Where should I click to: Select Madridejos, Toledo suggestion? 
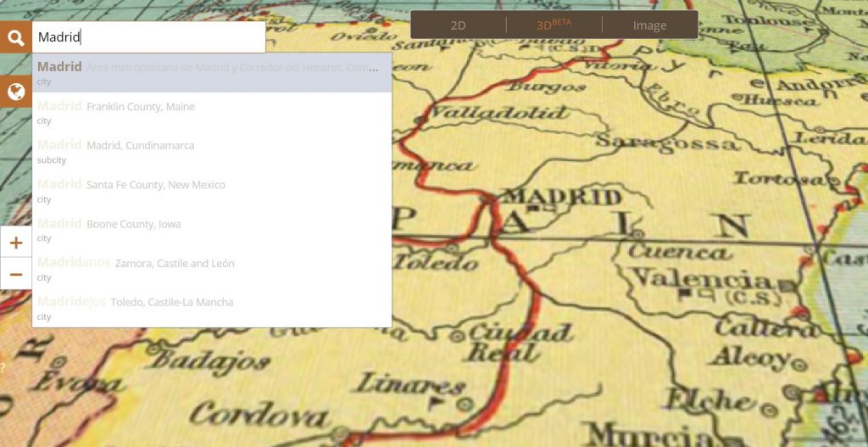212,309
